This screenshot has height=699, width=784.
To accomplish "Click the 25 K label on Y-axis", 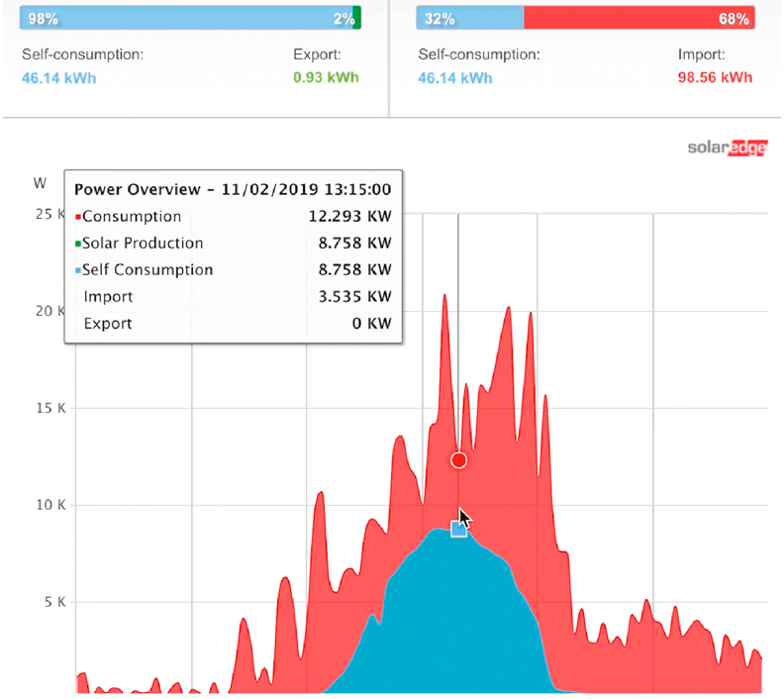I will coord(49,214).
